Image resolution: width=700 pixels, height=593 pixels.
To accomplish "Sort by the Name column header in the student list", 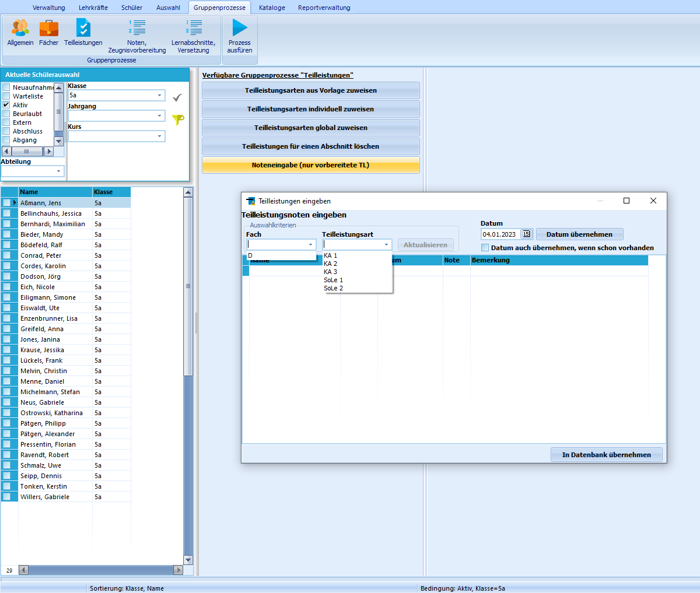I will tap(55, 192).
